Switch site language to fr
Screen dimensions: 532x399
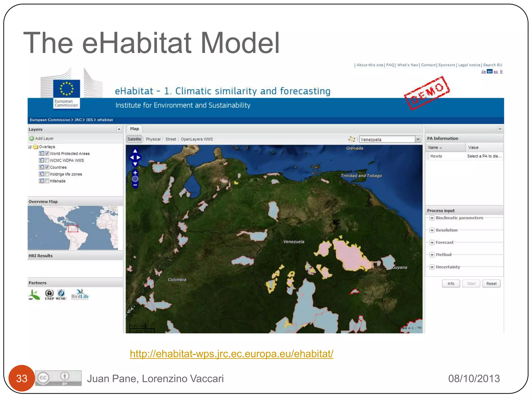pos(501,72)
